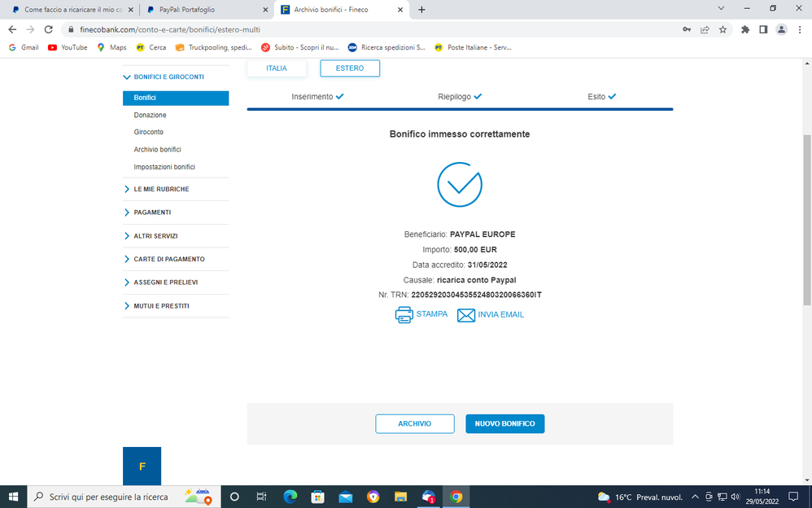Open the Windows notification center

(x=792, y=497)
